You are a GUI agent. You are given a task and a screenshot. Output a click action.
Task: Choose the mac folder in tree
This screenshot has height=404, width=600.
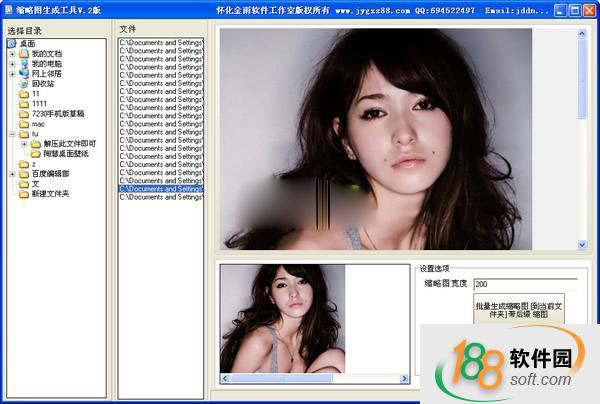click(x=38, y=123)
